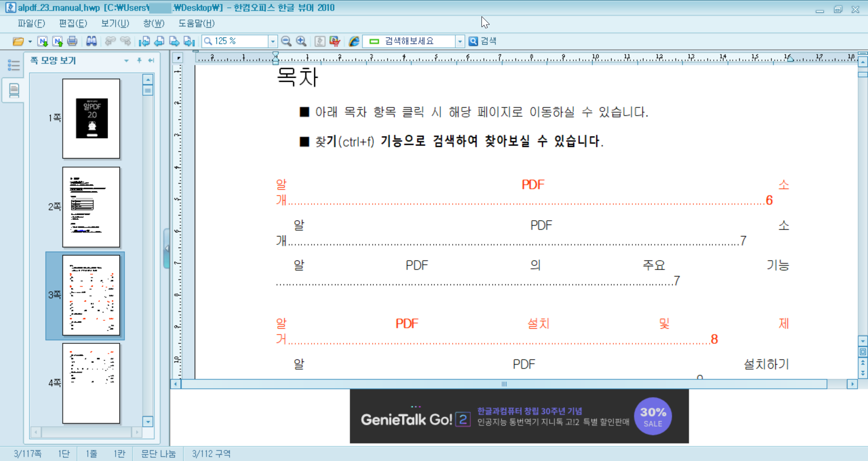Switch sidebar to page thumbnail view
Image resolution: width=868 pixels, height=461 pixels.
tap(14, 90)
